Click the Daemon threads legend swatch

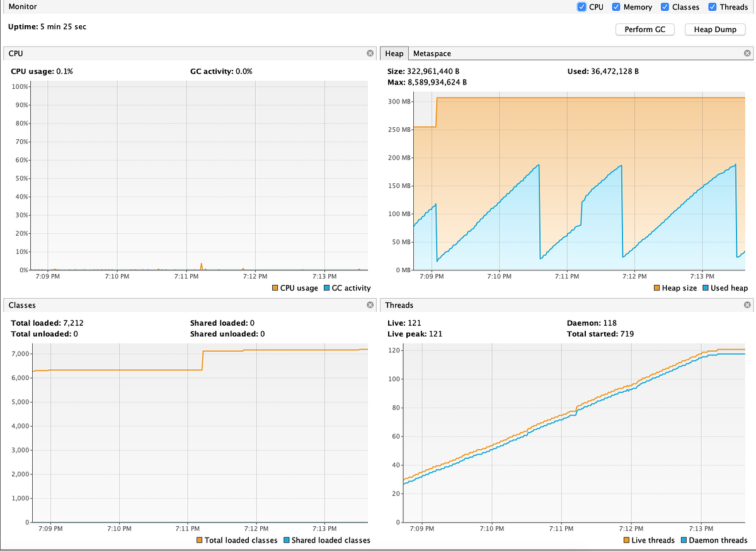click(x=684, y=540)
